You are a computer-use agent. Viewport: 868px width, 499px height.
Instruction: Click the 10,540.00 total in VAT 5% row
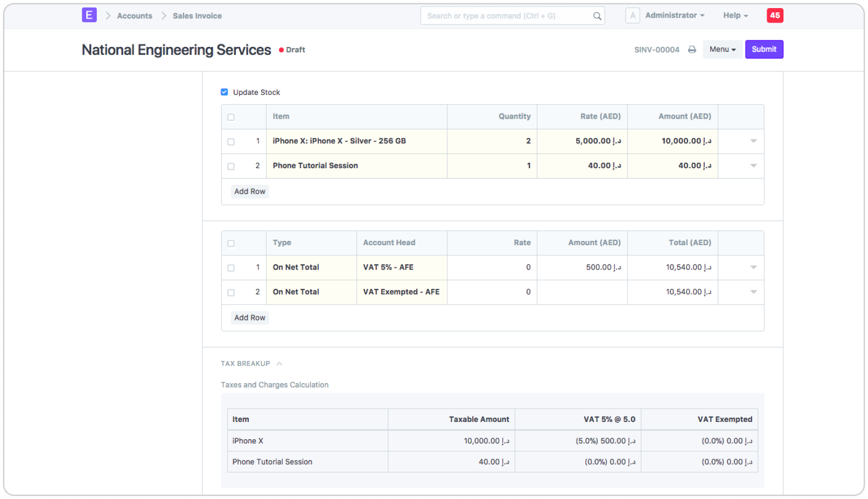[x=673, y=267]
